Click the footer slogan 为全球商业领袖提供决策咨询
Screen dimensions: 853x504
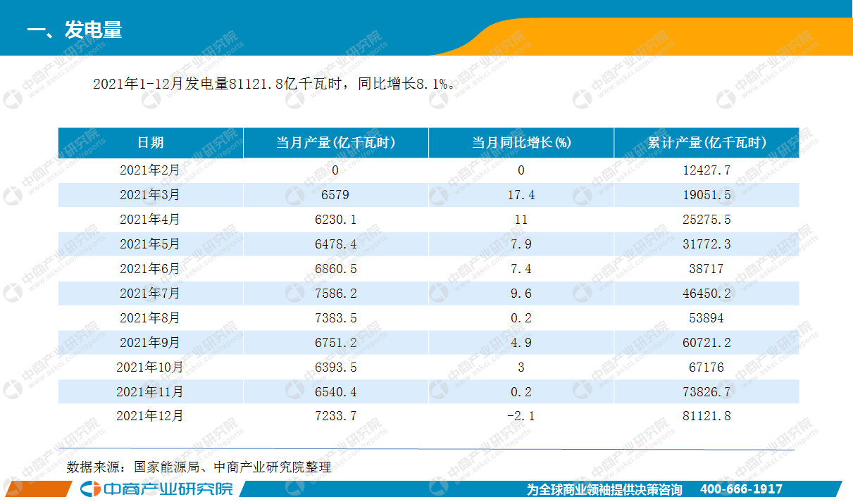pyautogui.click(x=604, y=489)
